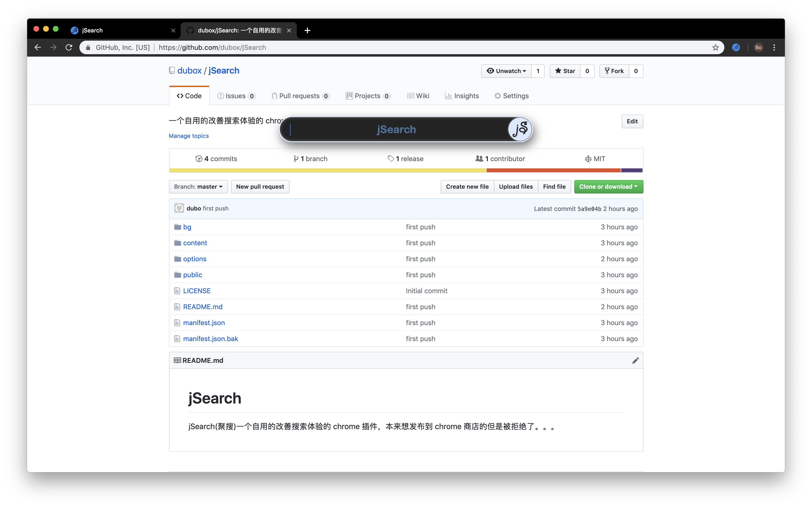Click the Bo profile avatar
The height and width of the screenshot is (508, 812).
coord(758,47)
